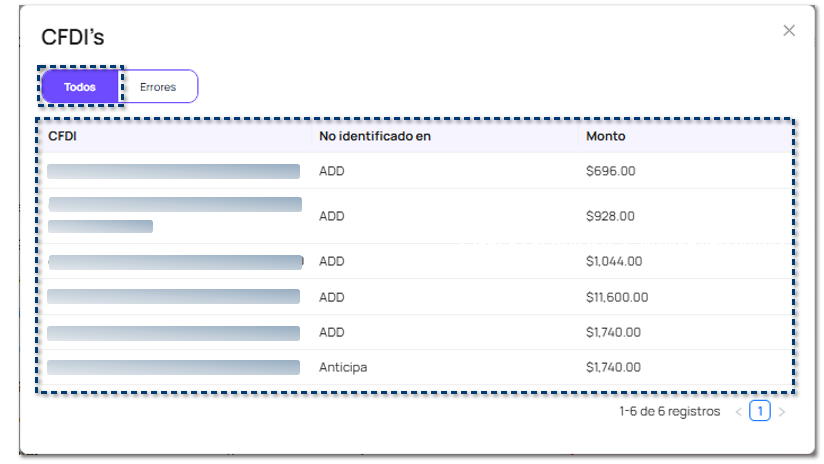Click the "No identificado en" column header

tap(374, 136)
